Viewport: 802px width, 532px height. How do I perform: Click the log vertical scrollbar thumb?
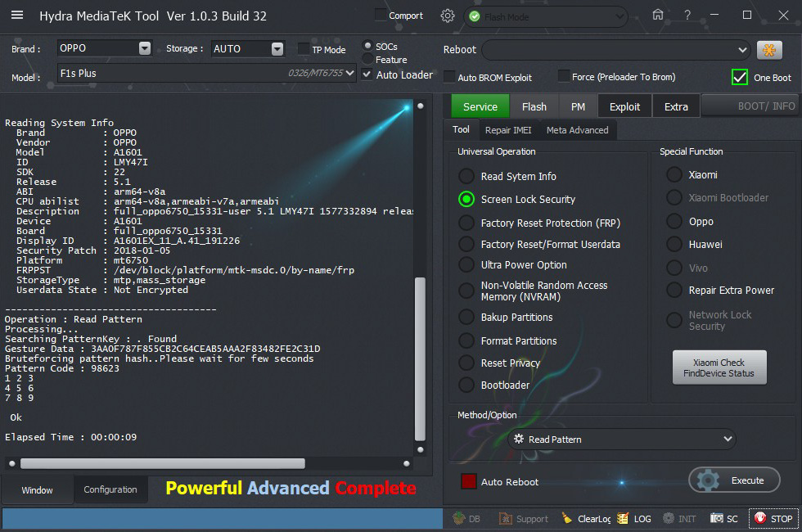pyautogui.click(x=420, y=358)
